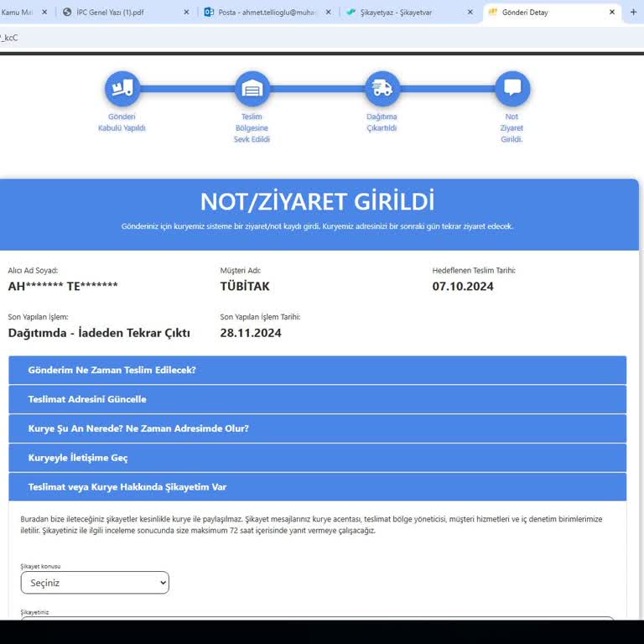Click the NOT/ZİYARET GİRİLDİ heading
This screenshot has width=644, height=644.
point(317,201)
